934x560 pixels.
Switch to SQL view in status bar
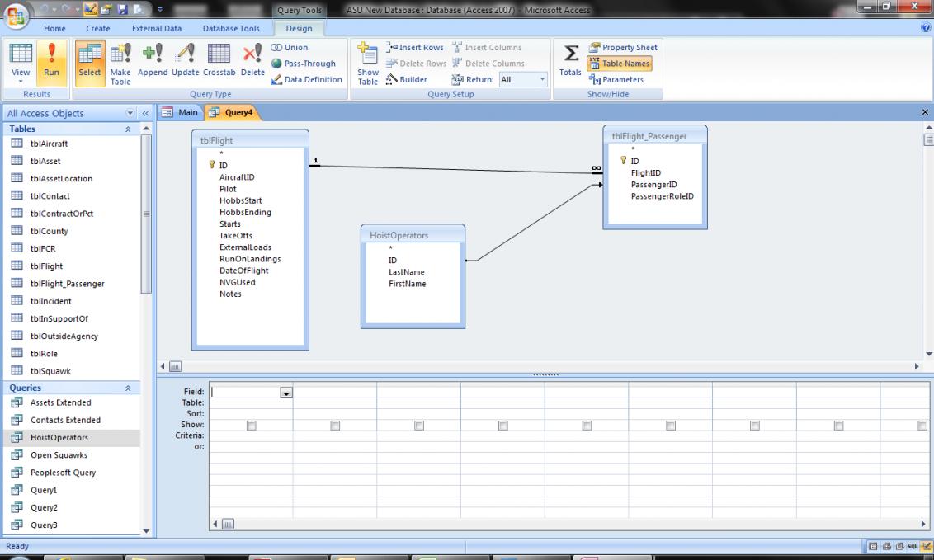(913, 546)
